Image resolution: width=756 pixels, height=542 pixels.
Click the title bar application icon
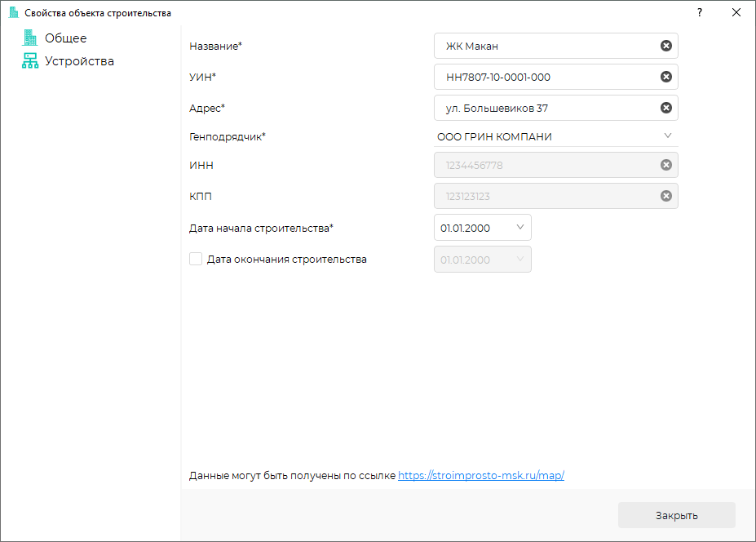pyautogui.click(x=13, y=13)
